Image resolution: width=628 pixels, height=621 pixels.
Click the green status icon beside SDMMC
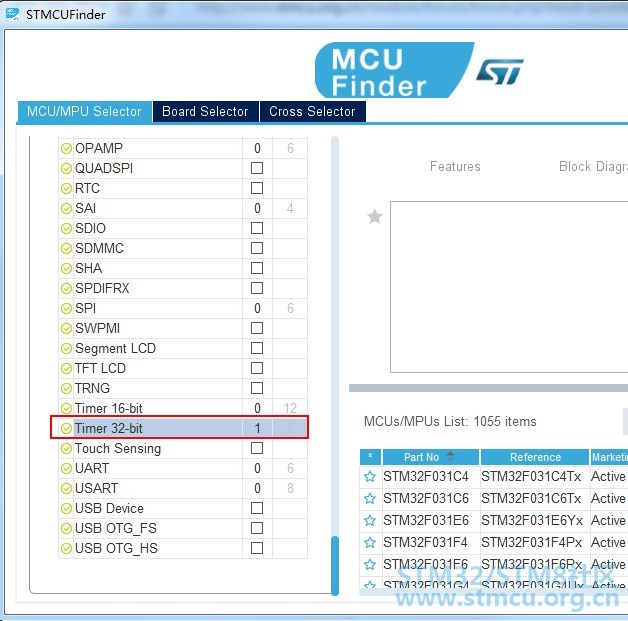[66, 248]
